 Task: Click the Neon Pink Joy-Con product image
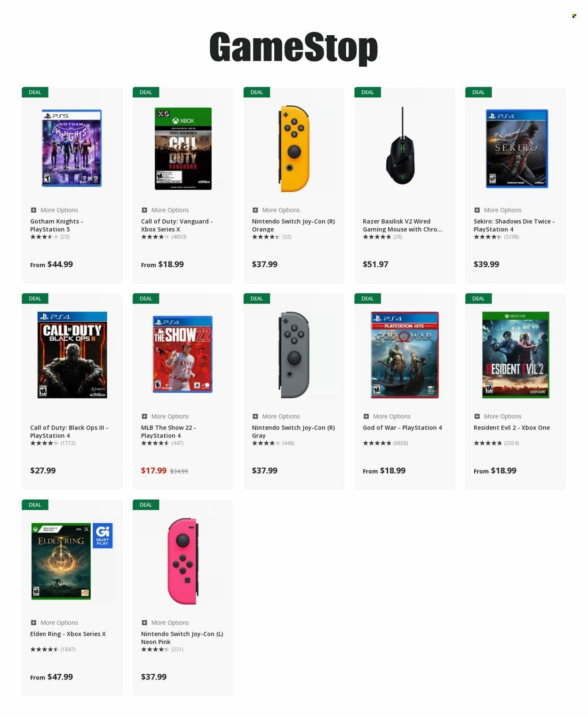pos(183,561)
